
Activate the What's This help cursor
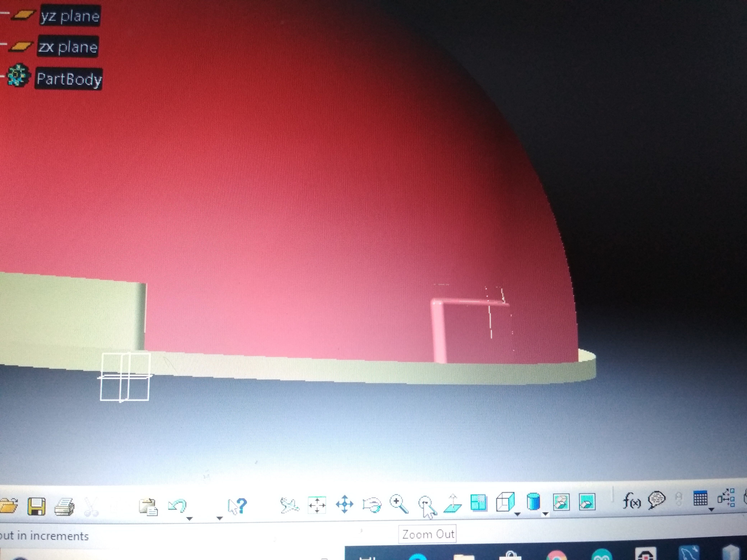237,506
